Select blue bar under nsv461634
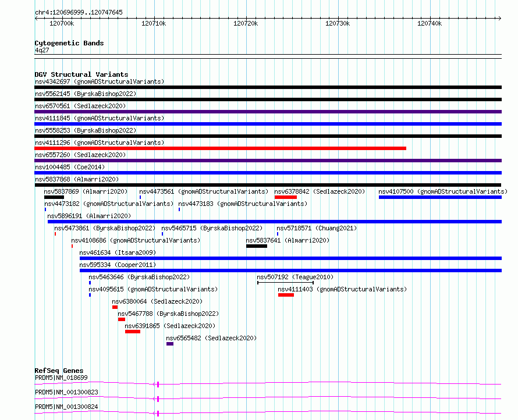 290,258
